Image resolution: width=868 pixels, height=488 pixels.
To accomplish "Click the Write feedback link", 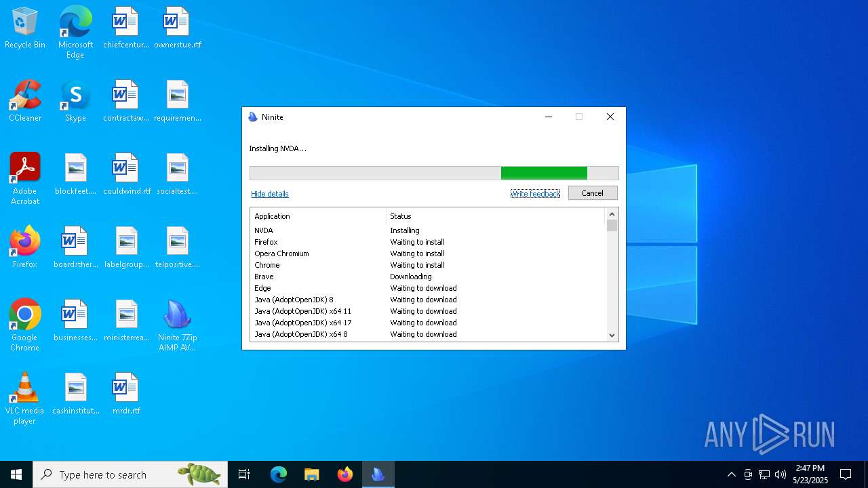I will (x=535, y=194).
